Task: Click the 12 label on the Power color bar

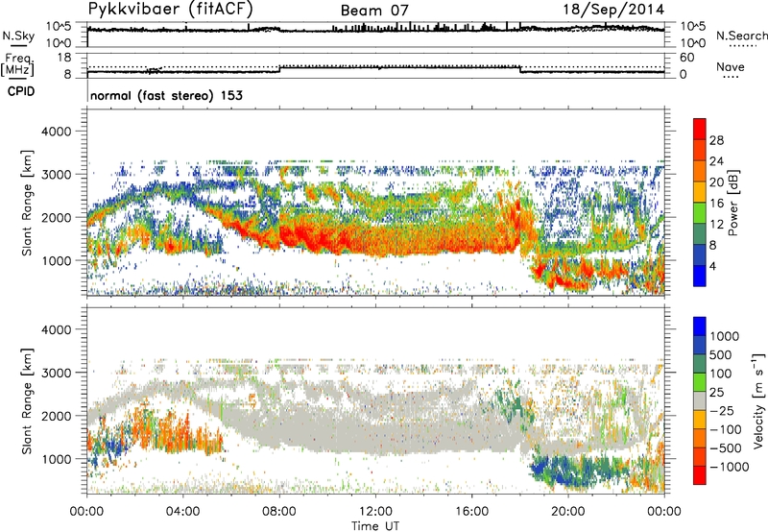Action: coord(716,225)
